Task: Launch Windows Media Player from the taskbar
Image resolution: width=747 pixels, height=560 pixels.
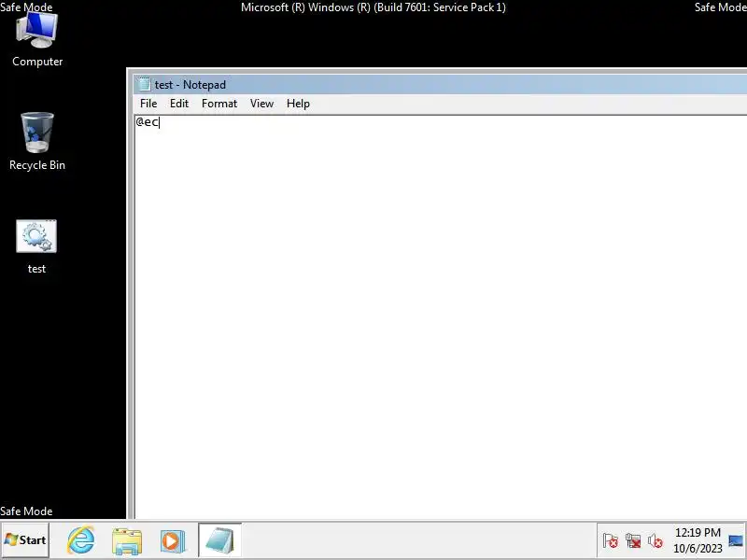Action: (x=172, y=541)
